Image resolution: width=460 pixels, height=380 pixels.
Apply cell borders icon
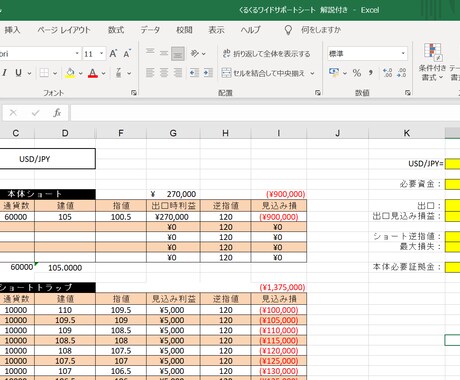(44, 73)
